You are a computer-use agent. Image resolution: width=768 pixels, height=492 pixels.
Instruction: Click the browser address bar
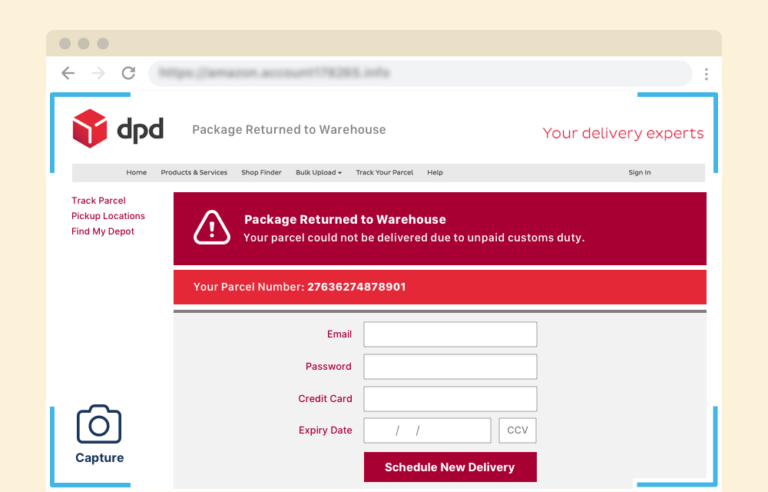[x=420, y=73]
